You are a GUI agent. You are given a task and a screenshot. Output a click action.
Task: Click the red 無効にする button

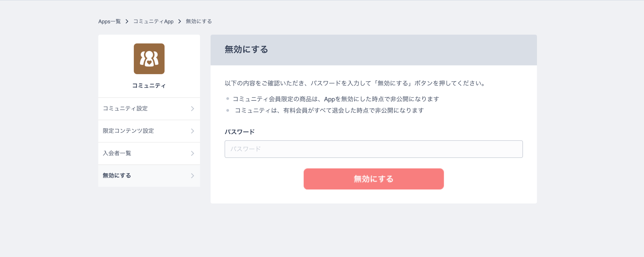(374, 179)
